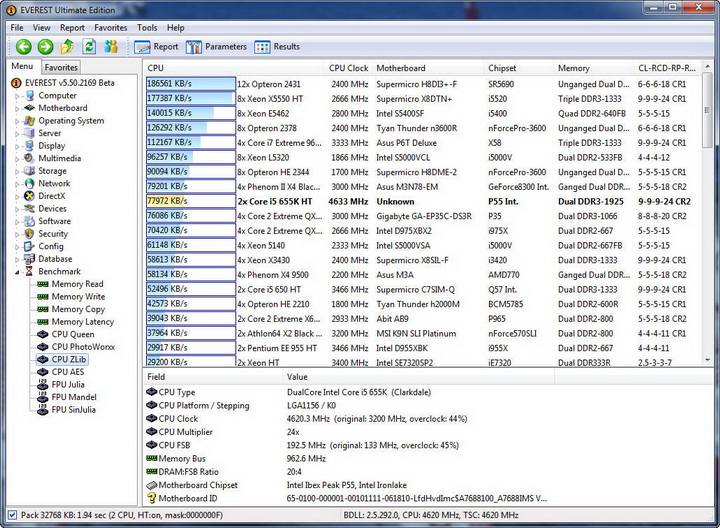Open the Tools menu
Screen dimensions: 720x528
point(147,28)
